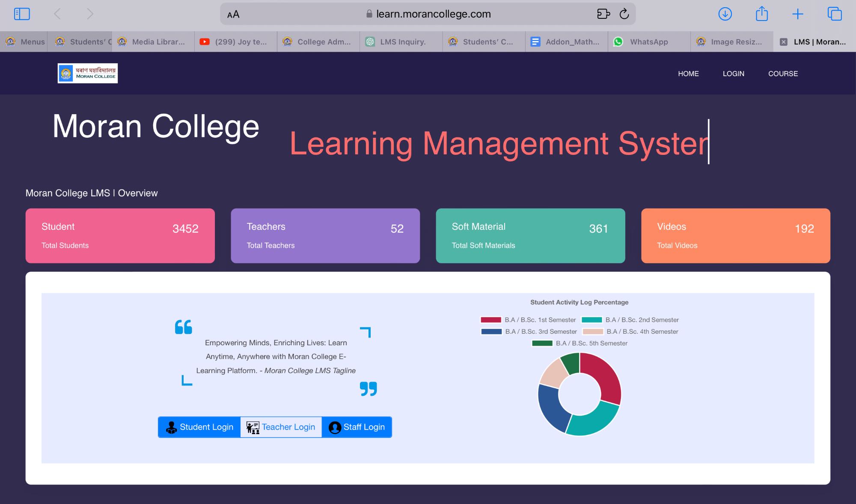Open the HOME menu link
The image size is (856, 504).
coord(688,74)
